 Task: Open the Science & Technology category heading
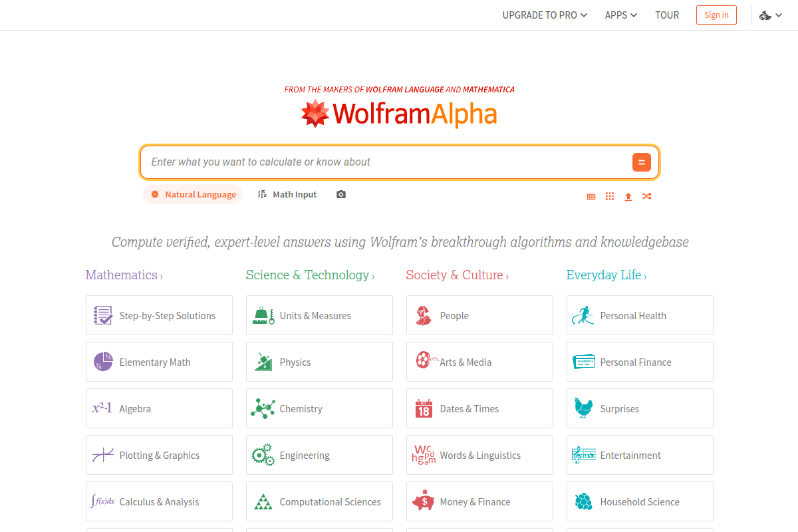(x=311, y=275)
